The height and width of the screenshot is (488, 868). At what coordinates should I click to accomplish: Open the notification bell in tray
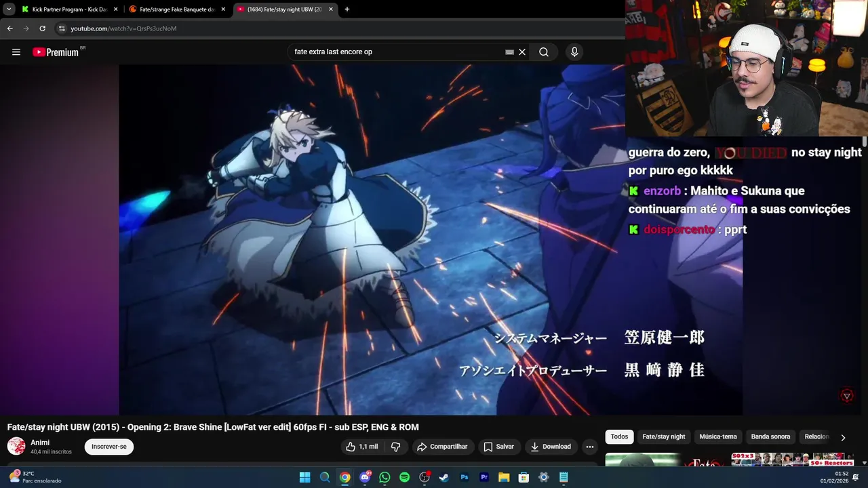pyautogui.click(x=856, y=477)
